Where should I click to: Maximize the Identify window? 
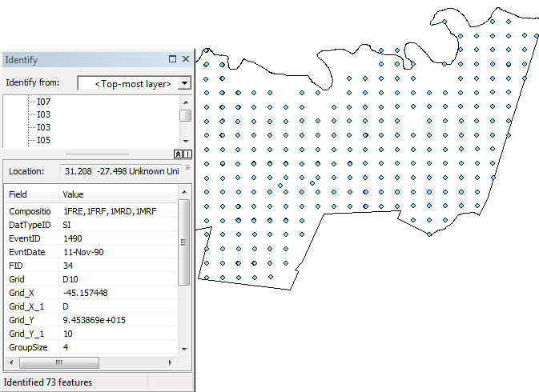pos(172,59)
